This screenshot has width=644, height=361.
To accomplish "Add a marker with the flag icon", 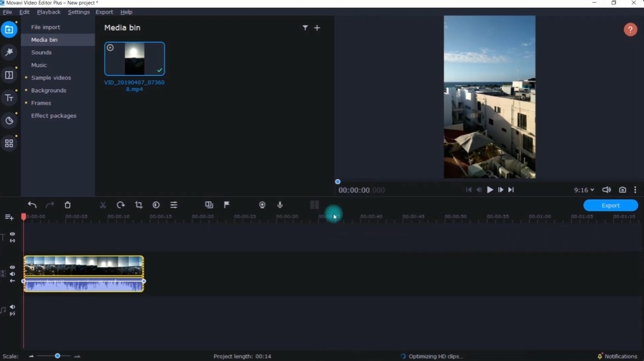I will 227,205.
